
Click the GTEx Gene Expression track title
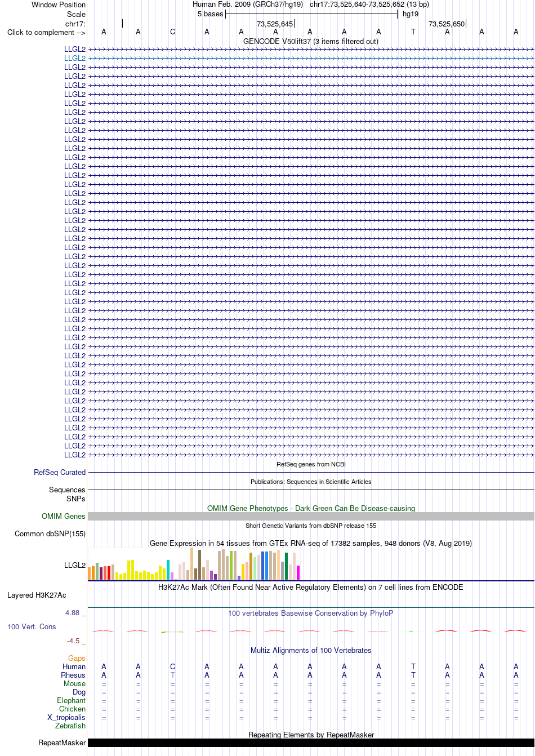point(311,543)
